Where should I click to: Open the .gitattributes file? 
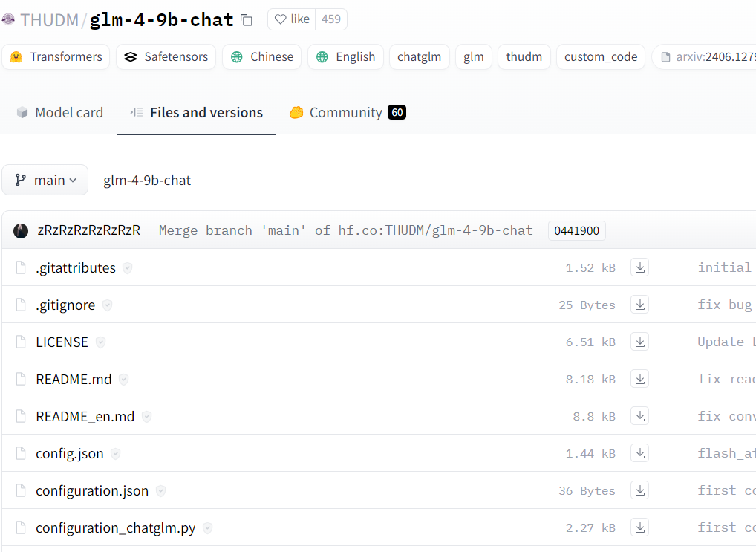click(76, 267)
